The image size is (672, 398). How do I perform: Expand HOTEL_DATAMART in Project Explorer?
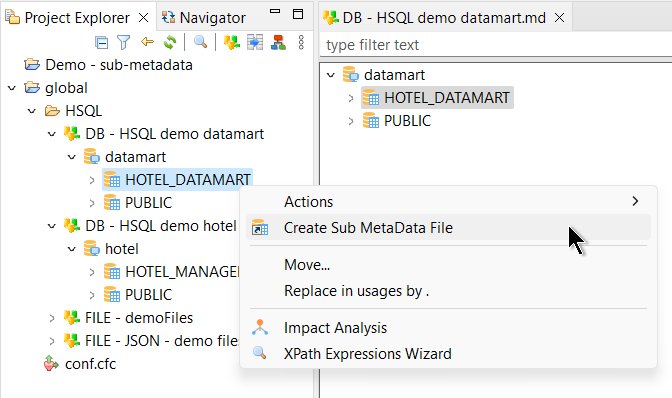92,180
